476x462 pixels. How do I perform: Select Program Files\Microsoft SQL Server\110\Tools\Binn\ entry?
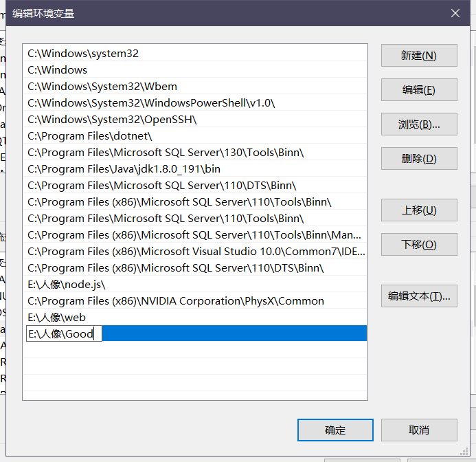pos(195,218)
